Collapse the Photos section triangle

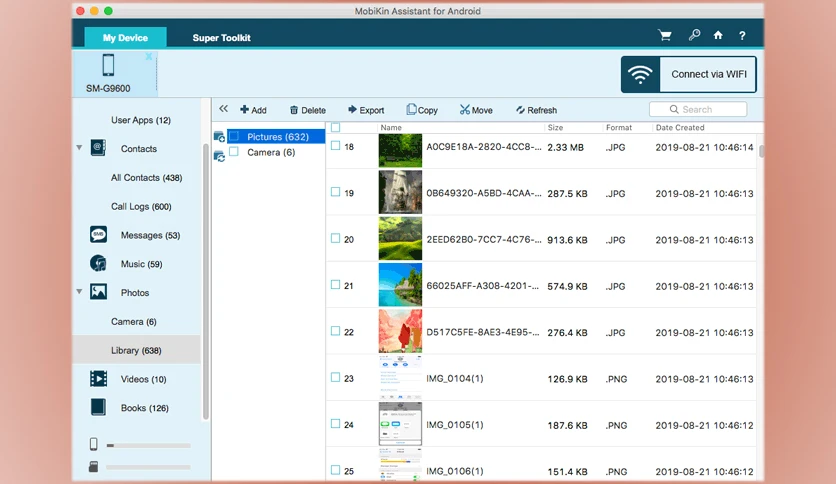point(79,292)
